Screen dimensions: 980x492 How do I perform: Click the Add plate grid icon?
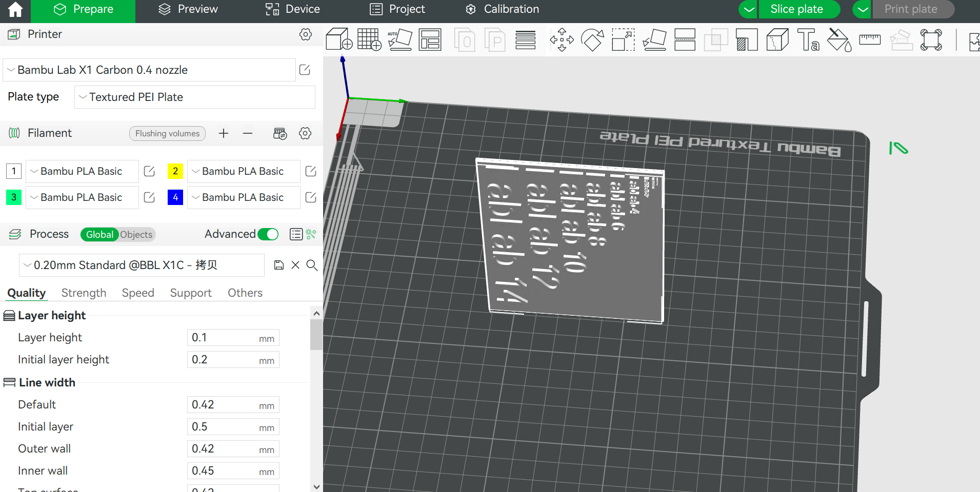click(369, 39)
